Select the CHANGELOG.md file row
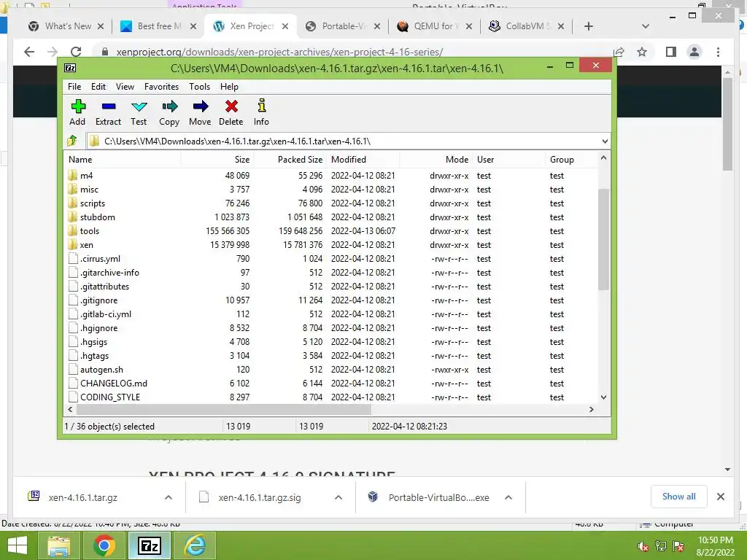This screenshot has height=560, width=747. pyautogui.click(x=330, y=384)
